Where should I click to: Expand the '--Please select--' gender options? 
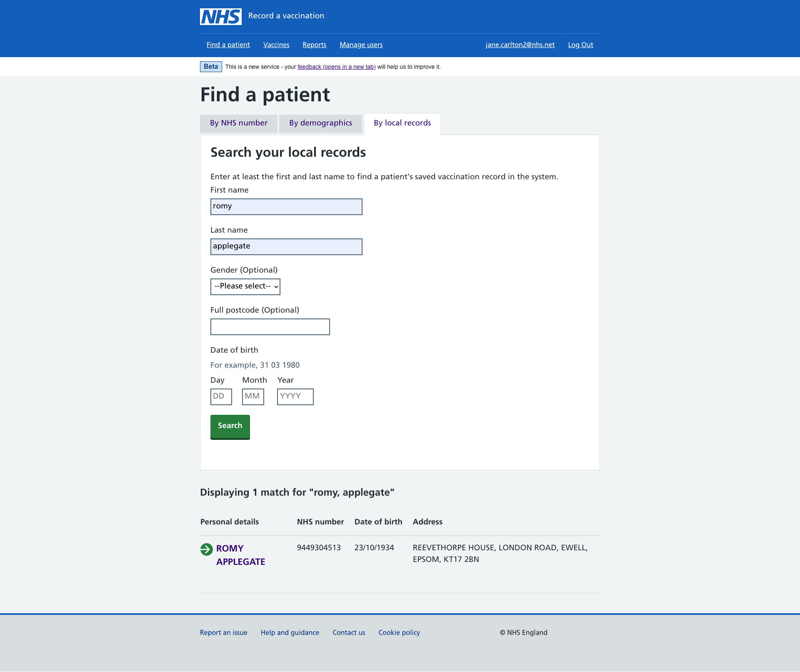pos(245,287)
